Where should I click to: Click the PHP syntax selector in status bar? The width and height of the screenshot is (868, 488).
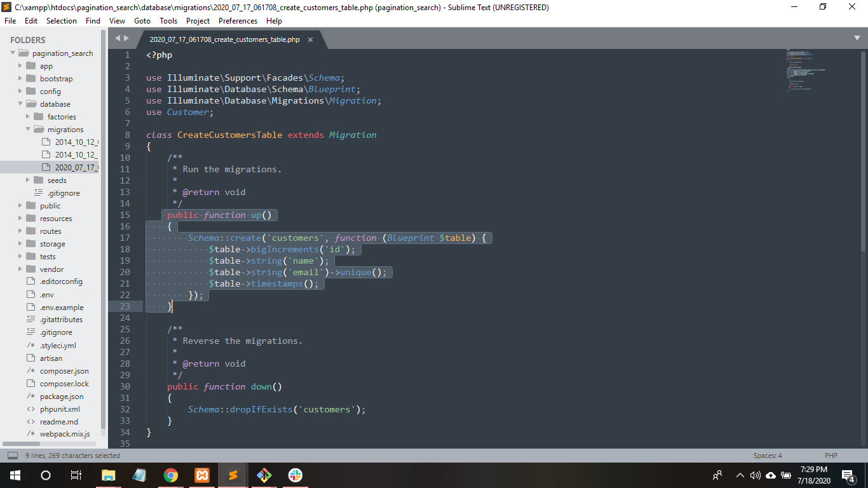831,456
